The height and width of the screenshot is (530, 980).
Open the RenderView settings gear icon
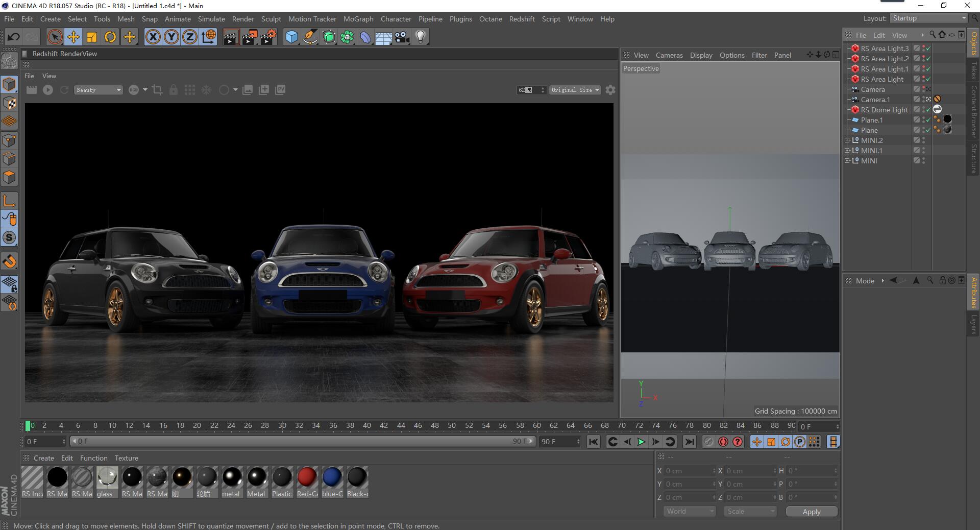[x=610, y=90]
